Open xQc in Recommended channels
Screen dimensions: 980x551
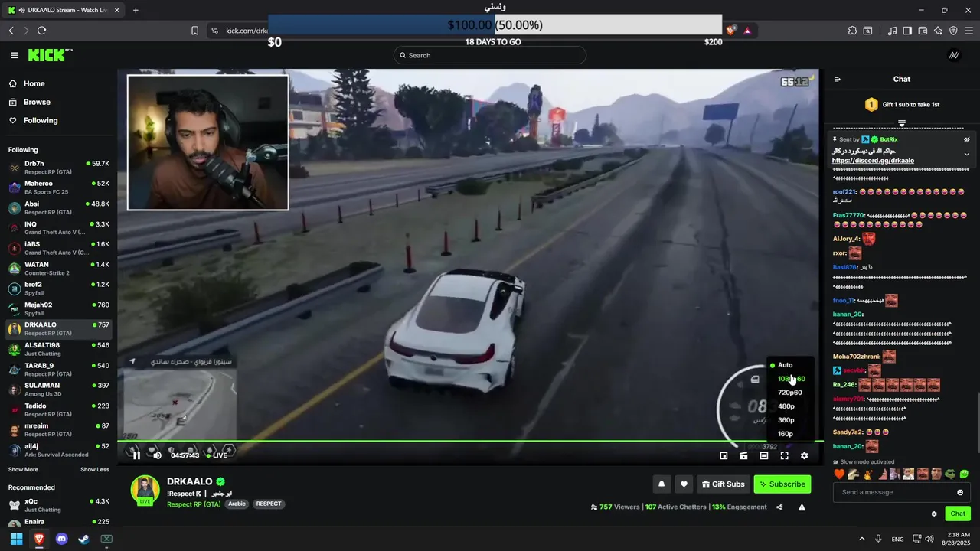(58, 505)
